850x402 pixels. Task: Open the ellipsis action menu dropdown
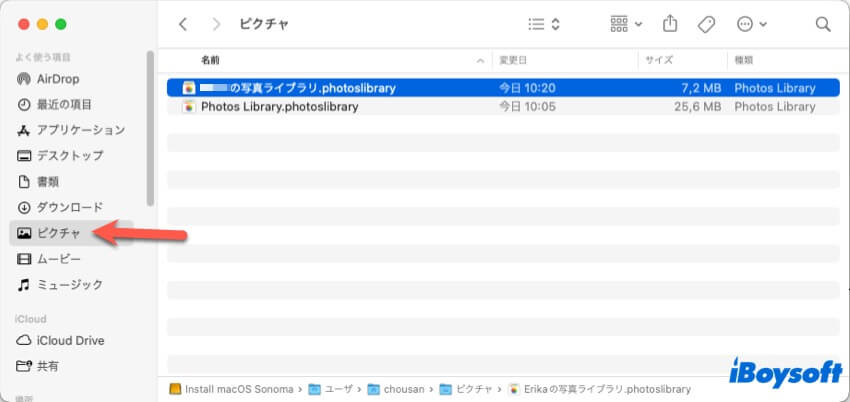pyautogui.click(x=751, y=24)
